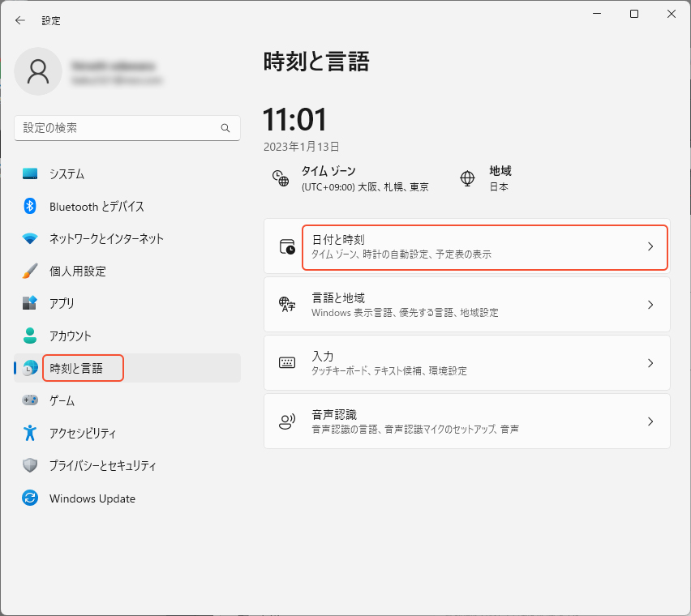Click the Bluetooth icon in sidebar
The height and width of the screenshot is (616, 691).
[30, 206]
